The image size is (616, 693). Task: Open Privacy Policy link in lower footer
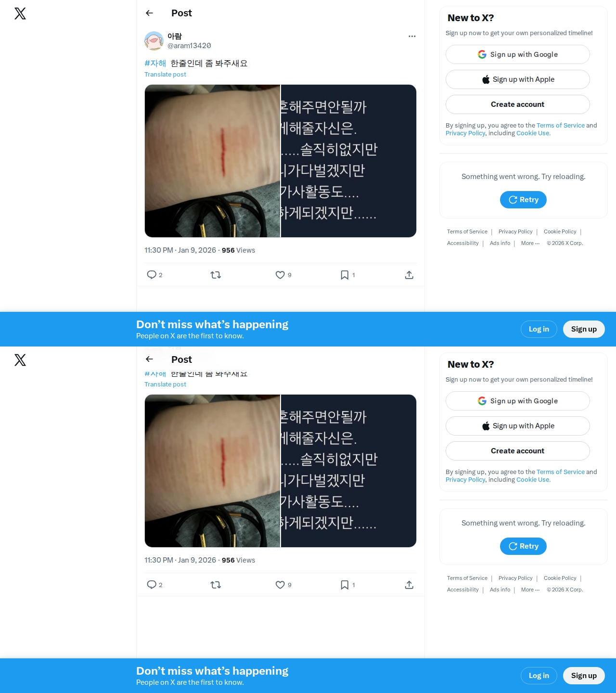[x=515, y=578]
